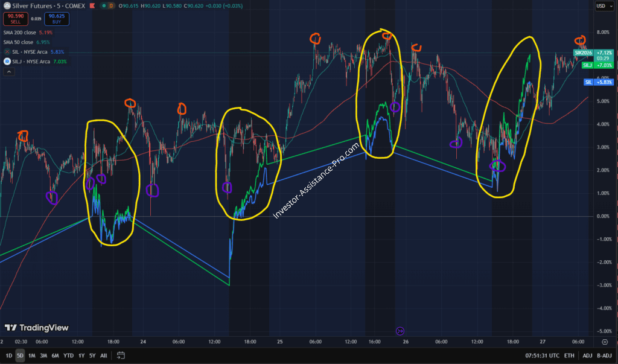The image size is (618, 364).
Task: Click the blue BUY 90.625 button
Action: (57, 19)
